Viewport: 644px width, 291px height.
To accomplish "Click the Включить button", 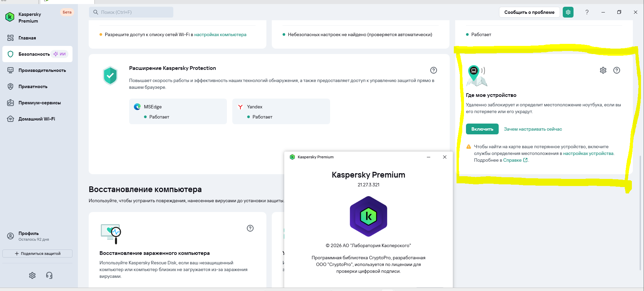I will pos(482,129).
